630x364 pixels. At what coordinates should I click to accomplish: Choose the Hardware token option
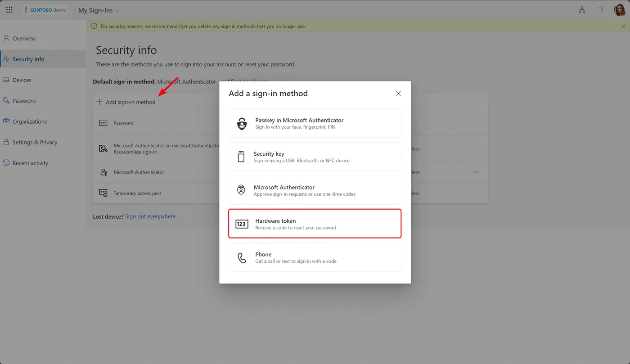[315, 224]
